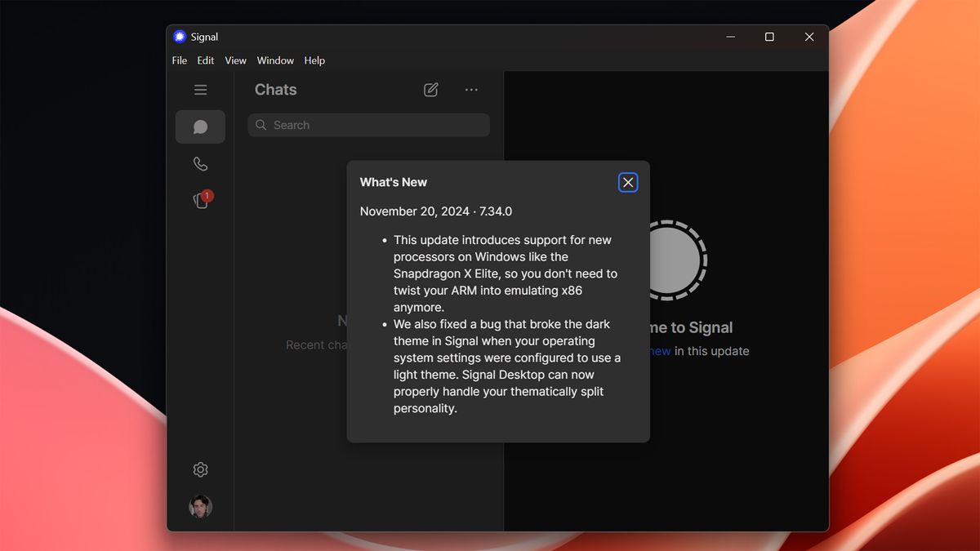Click the Signal logo in the title bar
Image resolution: width=980 pixels, height=551 pixels.
pos(178,36)
